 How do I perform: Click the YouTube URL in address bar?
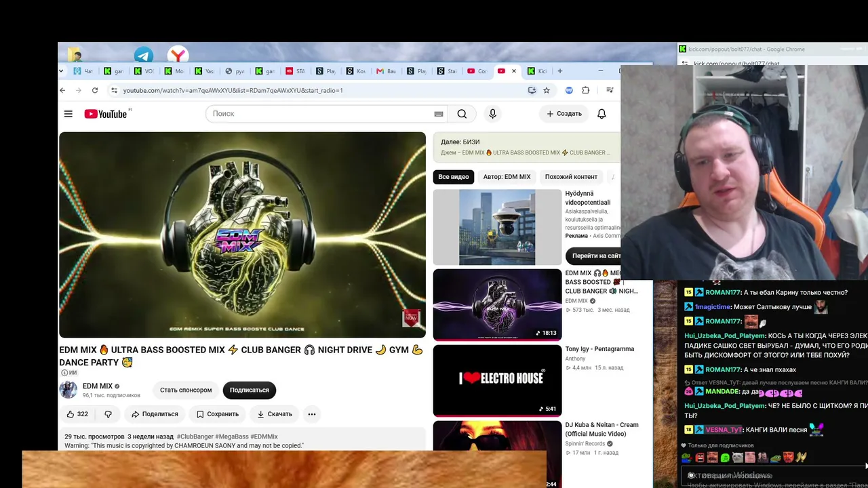233,90
